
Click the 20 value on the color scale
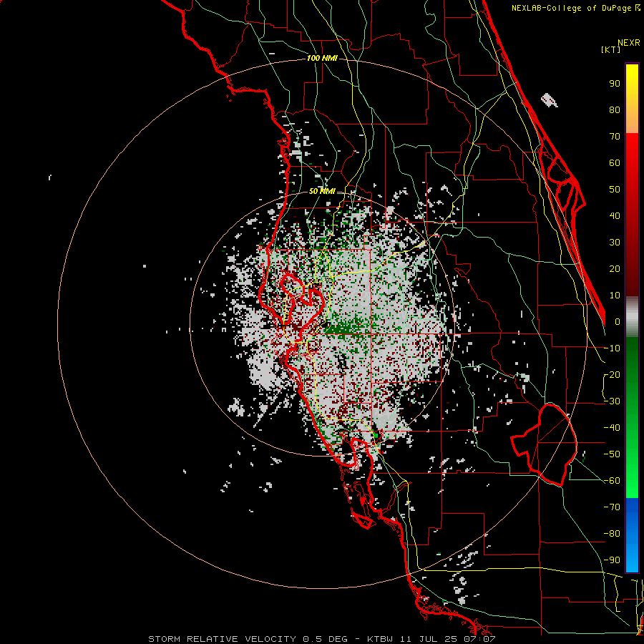615,269
